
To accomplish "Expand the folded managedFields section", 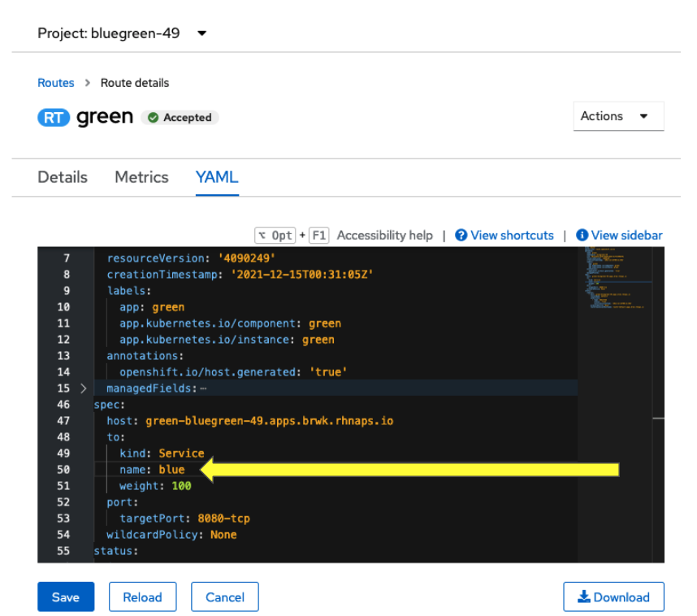I will [84, 388].
